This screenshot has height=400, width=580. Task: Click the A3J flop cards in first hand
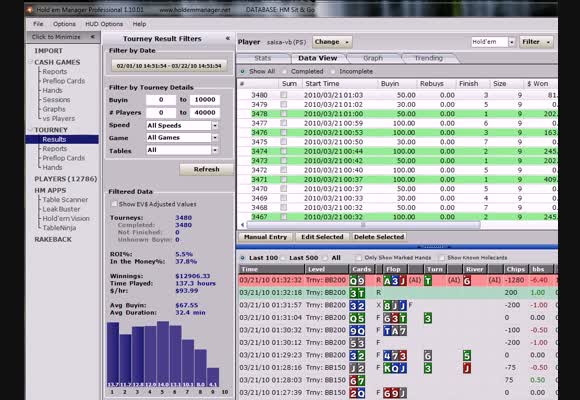coord(395,281)
